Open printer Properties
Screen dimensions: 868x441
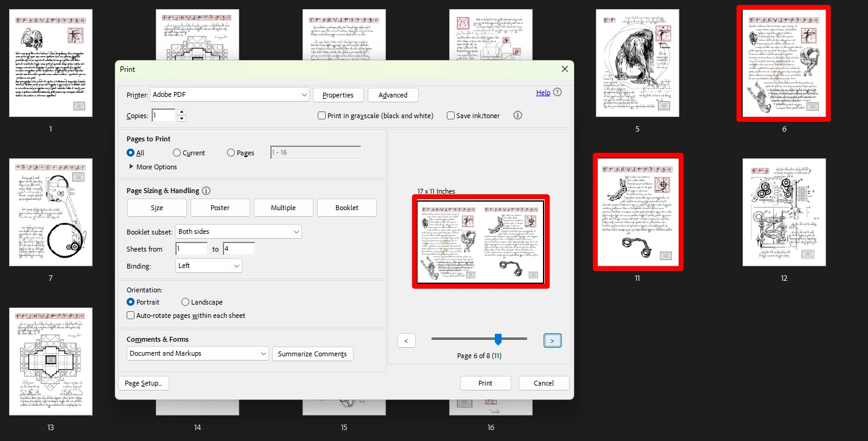[338, 95]
